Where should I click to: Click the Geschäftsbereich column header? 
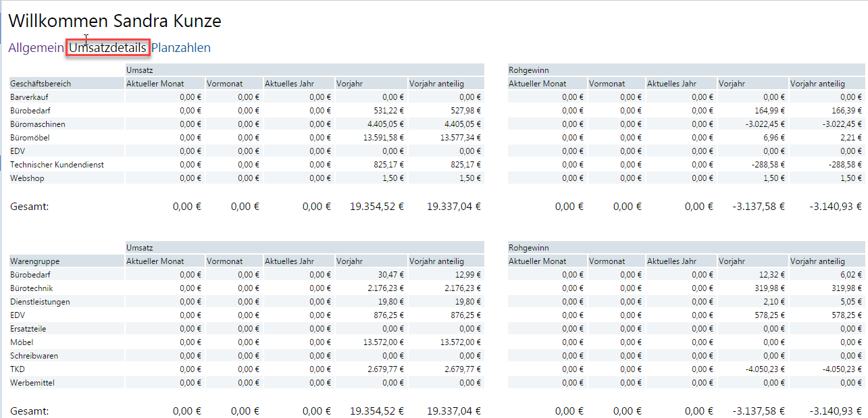[x=41, y=84]
